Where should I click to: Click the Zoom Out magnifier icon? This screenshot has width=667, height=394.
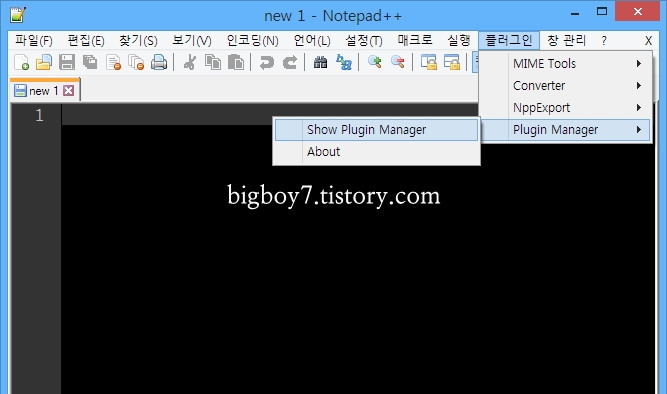398,62
